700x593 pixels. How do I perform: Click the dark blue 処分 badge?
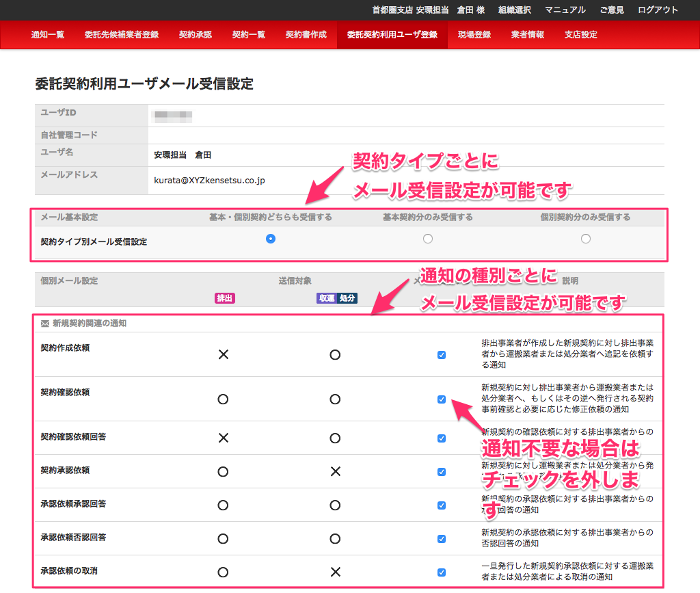tap(347, 298)
